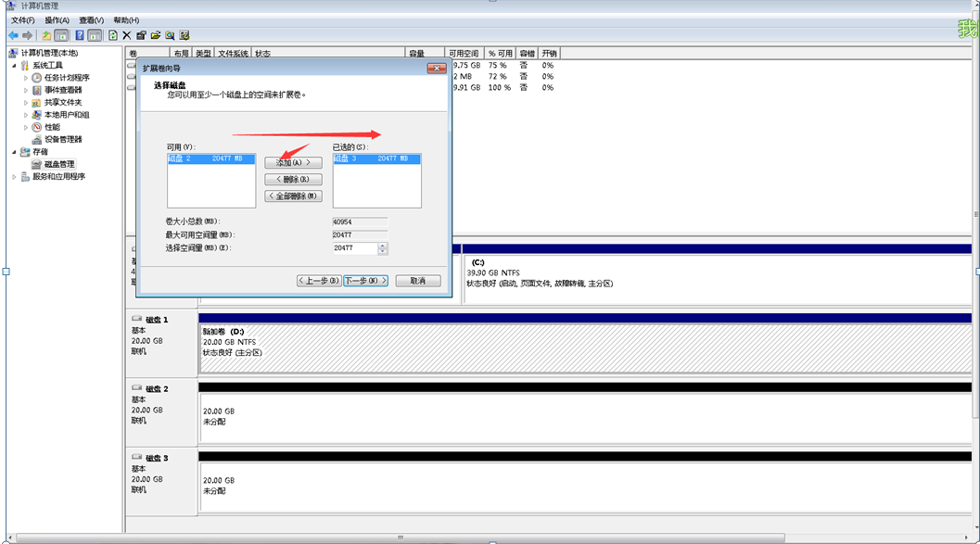Image resolution: width=980 pixels, height=544 pixels.
Task: Collapse the 存储 tree node
Action: [x=14, y=152]
